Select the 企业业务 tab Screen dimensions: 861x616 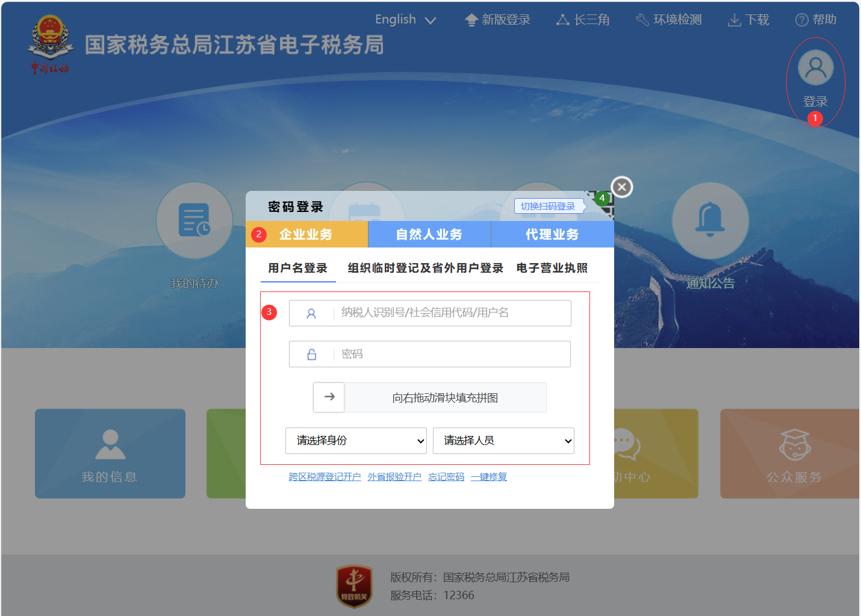[x=306, y=234]
